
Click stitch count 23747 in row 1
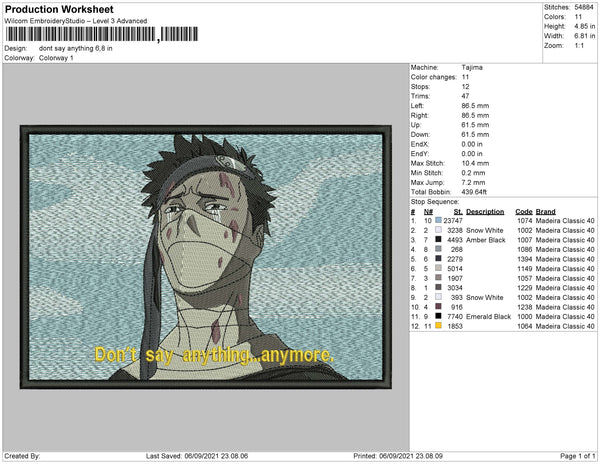[453, 221]
